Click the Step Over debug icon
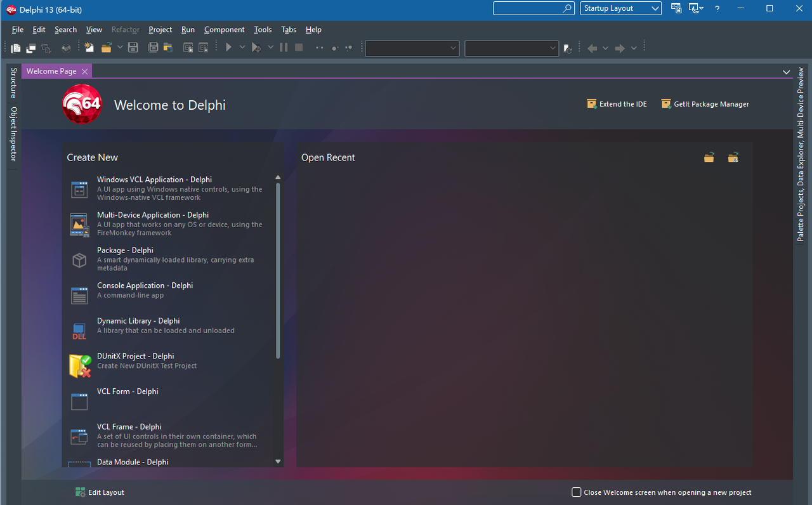Image resolution: width=812 pixels, height=505 pixels. pos(334,48)
